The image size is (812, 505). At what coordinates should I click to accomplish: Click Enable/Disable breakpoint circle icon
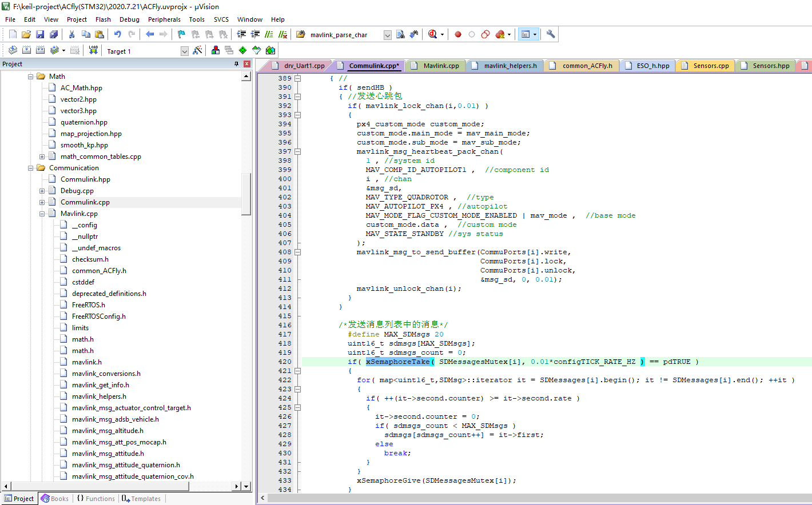(x=472, y=34)
